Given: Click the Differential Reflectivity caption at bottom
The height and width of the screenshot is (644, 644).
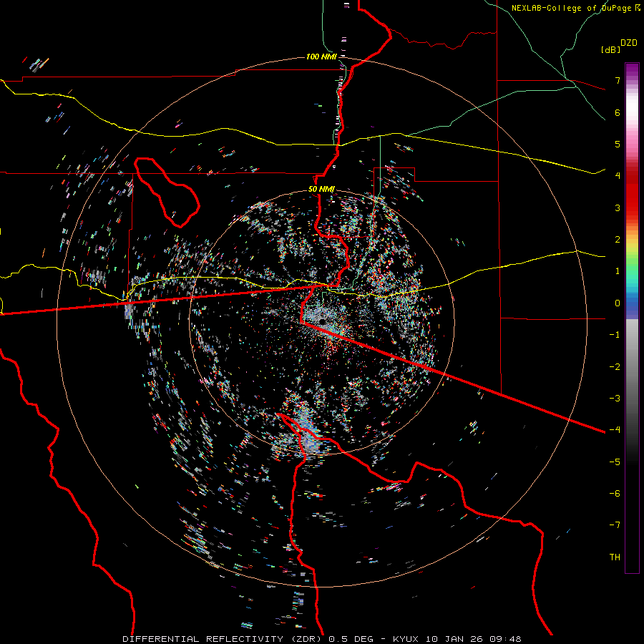Looking at the screenshot, I should (322, 639).
